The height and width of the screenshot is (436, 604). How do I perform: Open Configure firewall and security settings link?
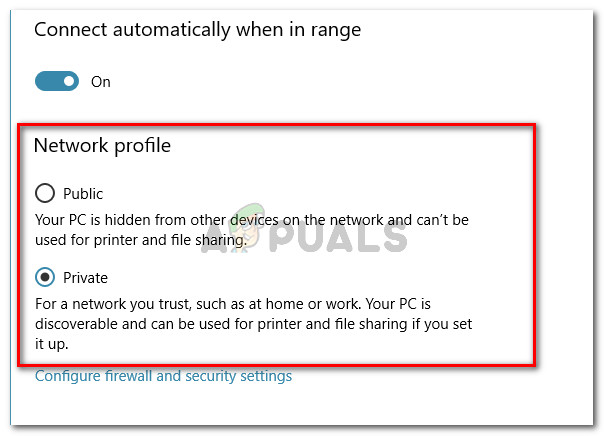[163, 376]
